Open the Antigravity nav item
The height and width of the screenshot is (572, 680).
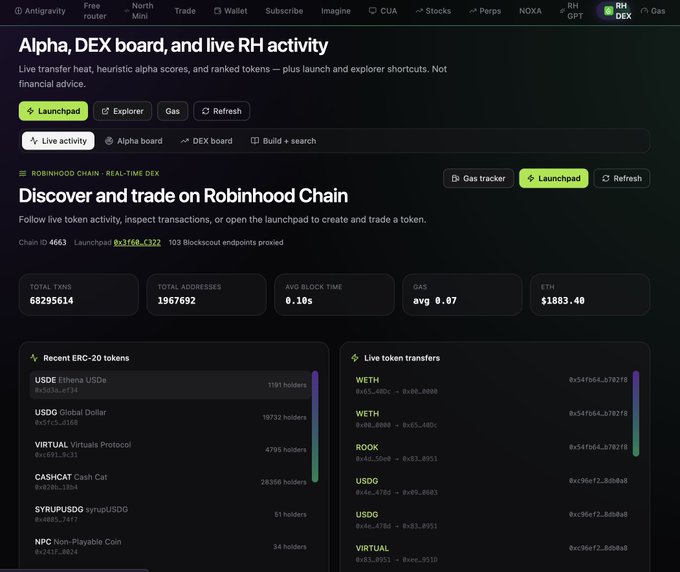click(x=40, y=11)
